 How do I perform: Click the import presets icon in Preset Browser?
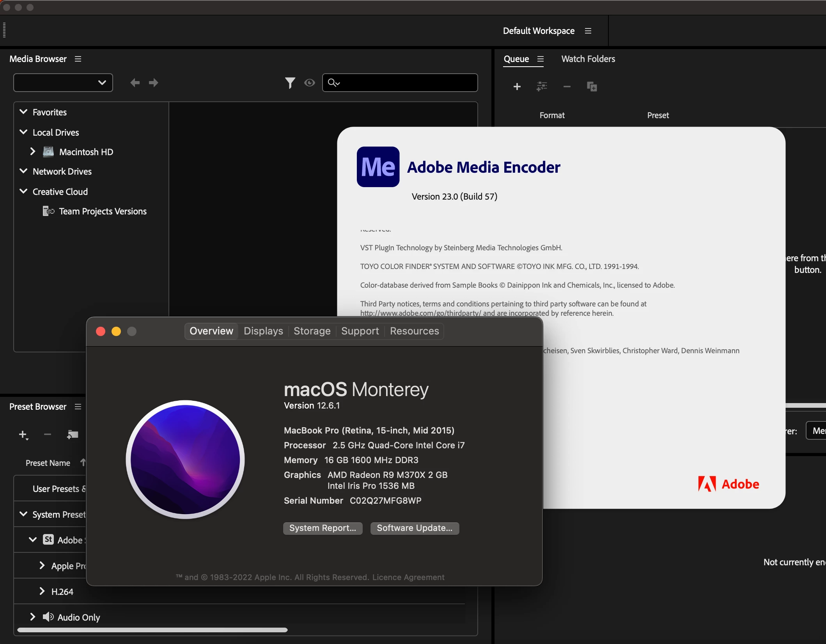coord(73,435)
